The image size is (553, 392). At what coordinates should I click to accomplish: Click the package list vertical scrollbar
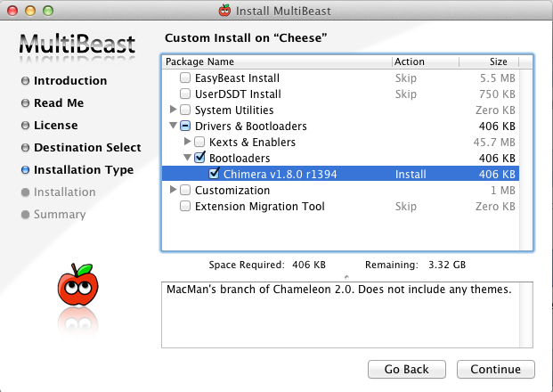tap(526, 159)
